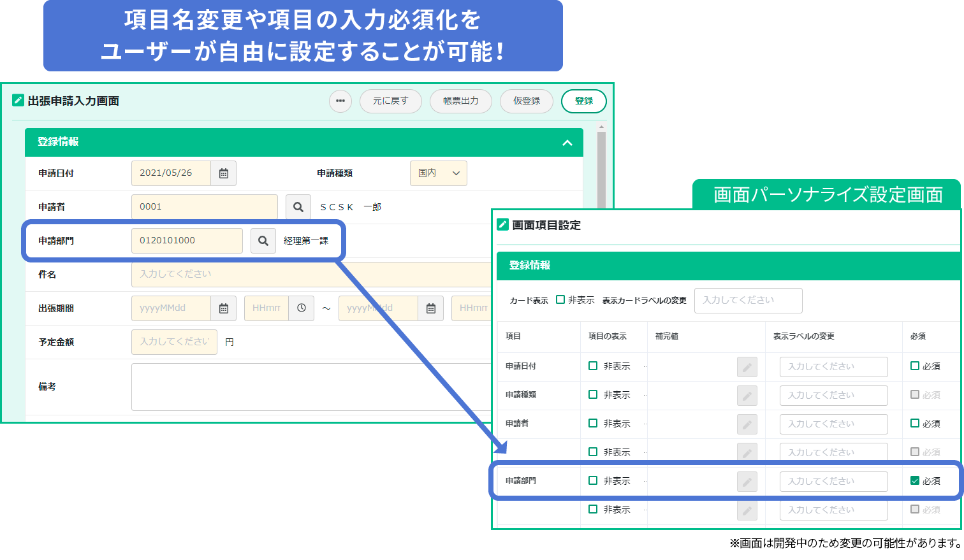
Task: Uncheck the 必須 checkbox on 申請部門 row
Action: coord(914,480)
